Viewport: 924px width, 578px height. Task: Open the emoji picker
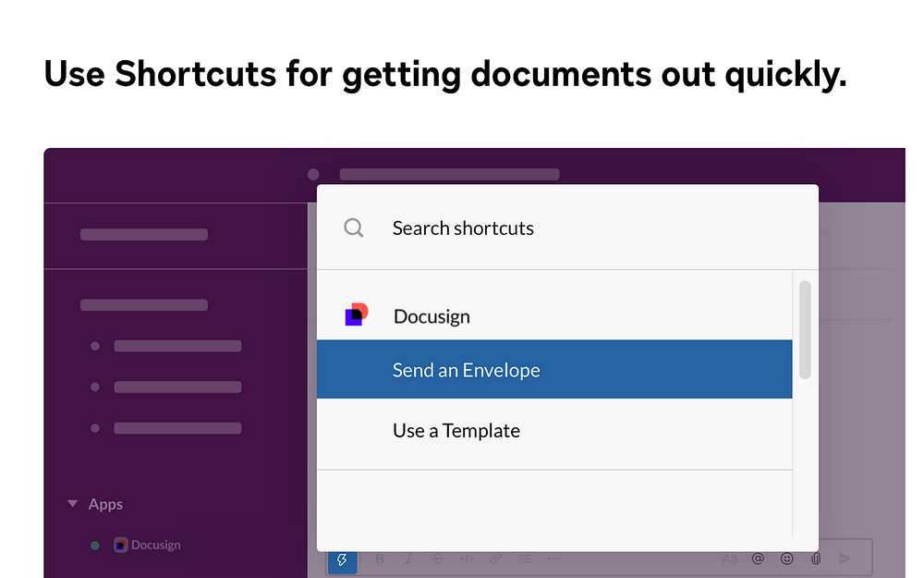[786, 558]
